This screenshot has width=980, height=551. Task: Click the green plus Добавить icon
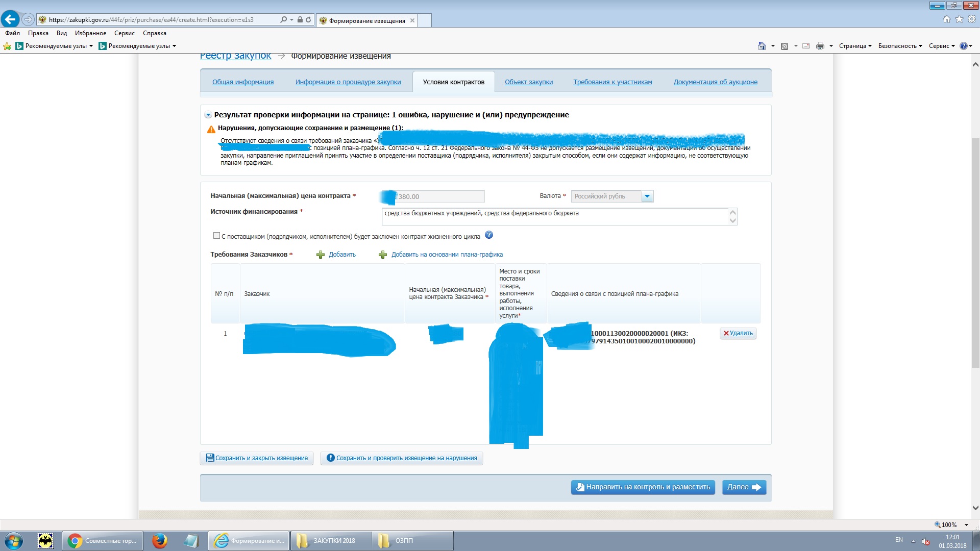point(321,255)
